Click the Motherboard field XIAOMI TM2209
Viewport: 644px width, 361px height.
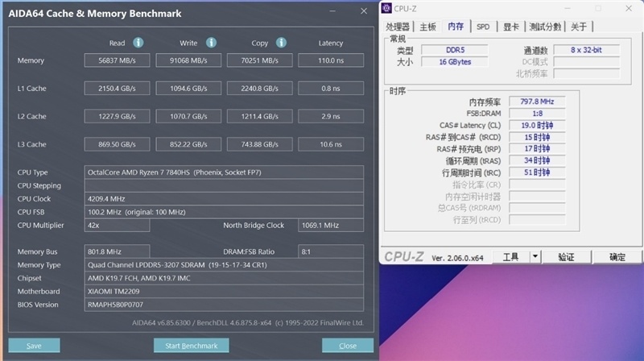224,291
